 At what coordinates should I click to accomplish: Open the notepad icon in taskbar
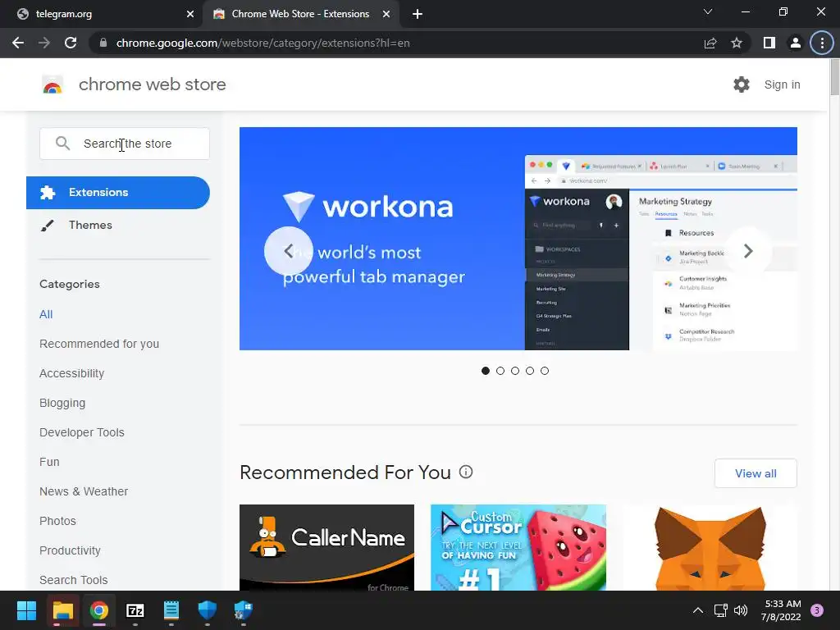[x=171, y=610]
